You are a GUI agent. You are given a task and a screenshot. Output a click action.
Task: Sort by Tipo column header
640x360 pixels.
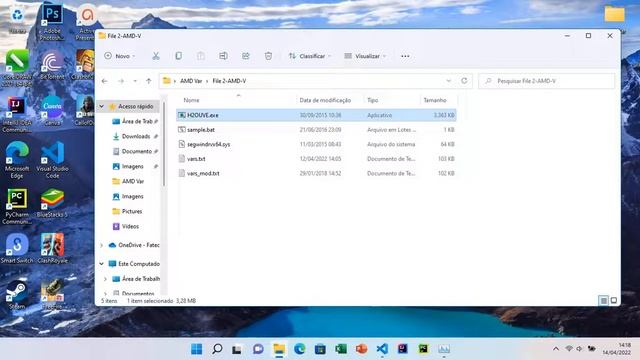click(372, 100)
